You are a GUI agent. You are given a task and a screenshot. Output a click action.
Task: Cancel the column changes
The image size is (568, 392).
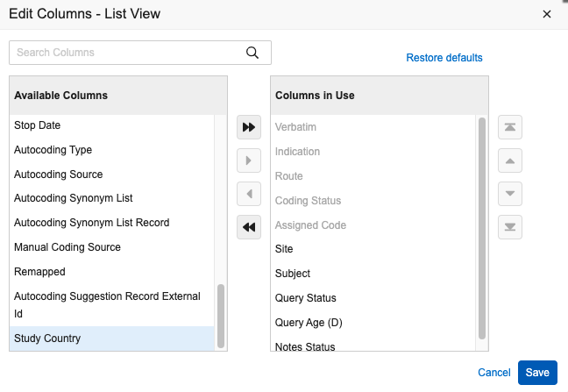point(493,373)
